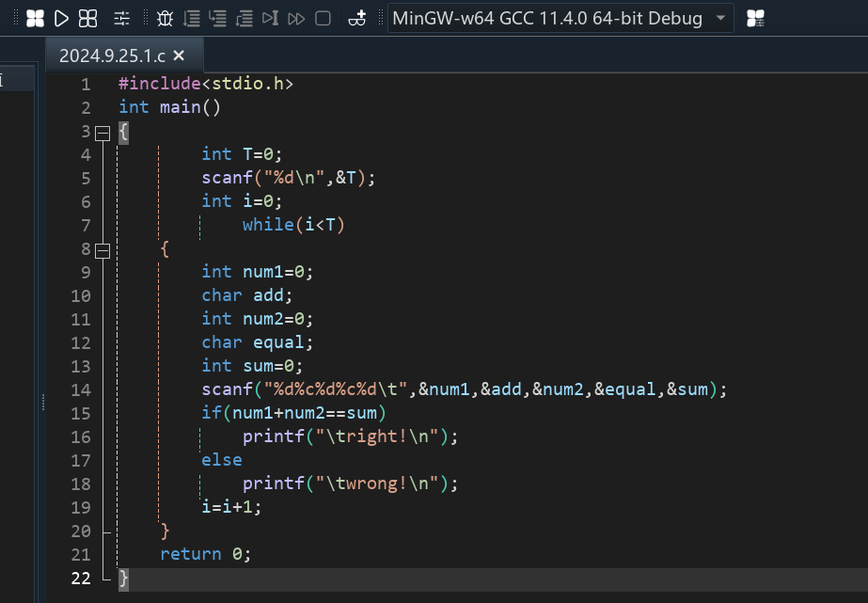Click the Continue double-arrow debug icon
Screen dimensions: 868x603
pos(297,19)
